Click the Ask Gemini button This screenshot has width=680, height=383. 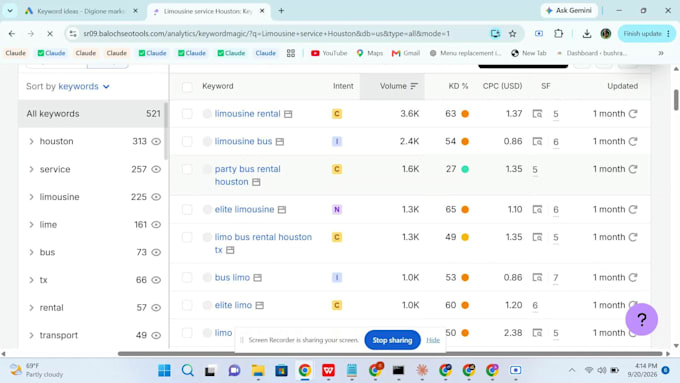569,10
